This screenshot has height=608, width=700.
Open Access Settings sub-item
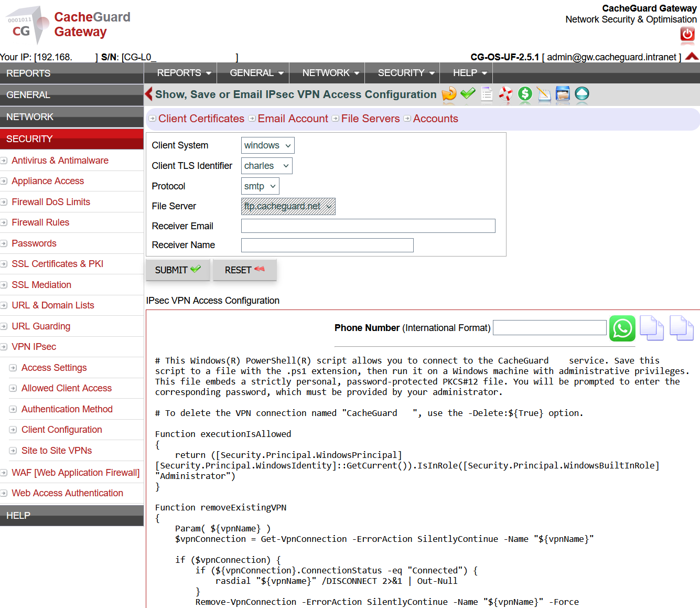(x=54, y=368)
